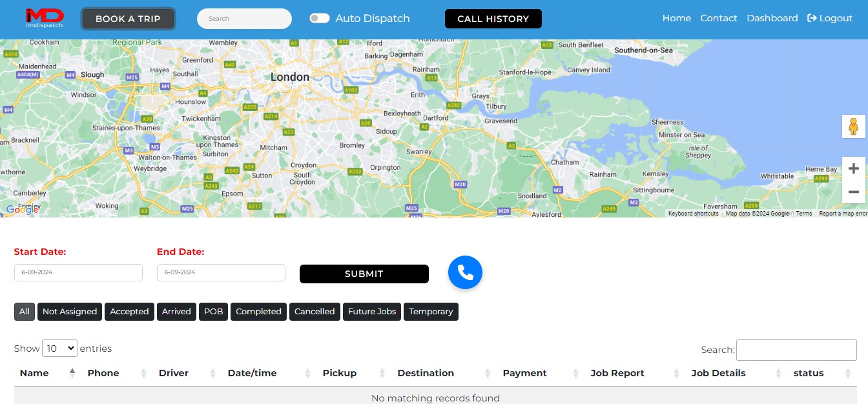
Task: Open map Terms link
Action: [x=804, y=214]
